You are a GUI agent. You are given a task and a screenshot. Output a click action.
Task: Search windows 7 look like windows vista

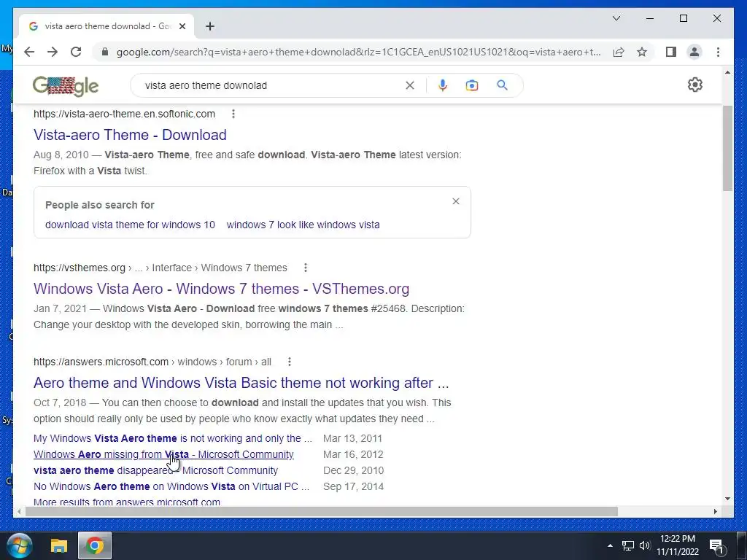pos(303,225)
